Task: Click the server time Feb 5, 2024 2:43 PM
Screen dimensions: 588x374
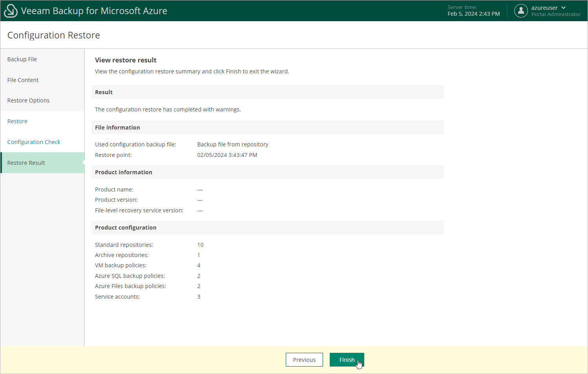Action: pos(474,14)
